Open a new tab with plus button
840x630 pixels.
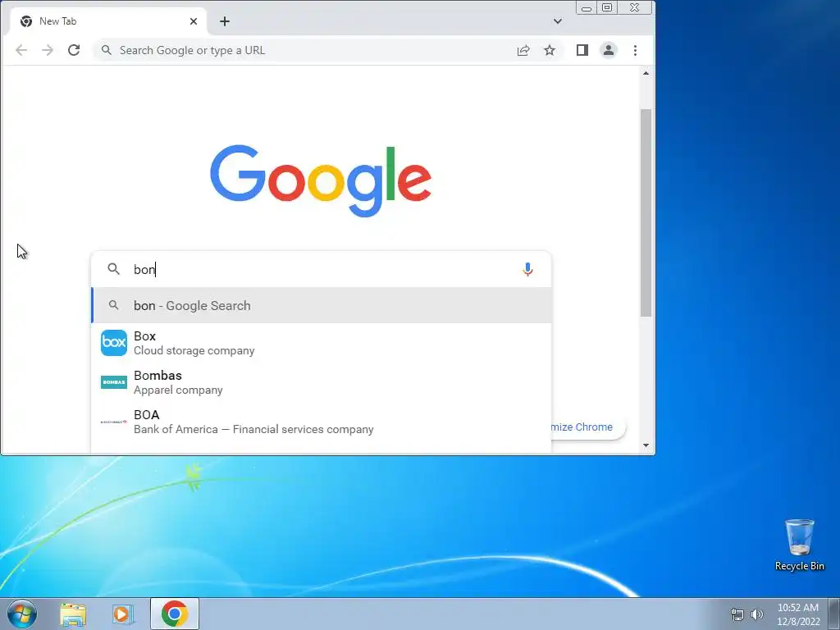[x=225, y=21]
